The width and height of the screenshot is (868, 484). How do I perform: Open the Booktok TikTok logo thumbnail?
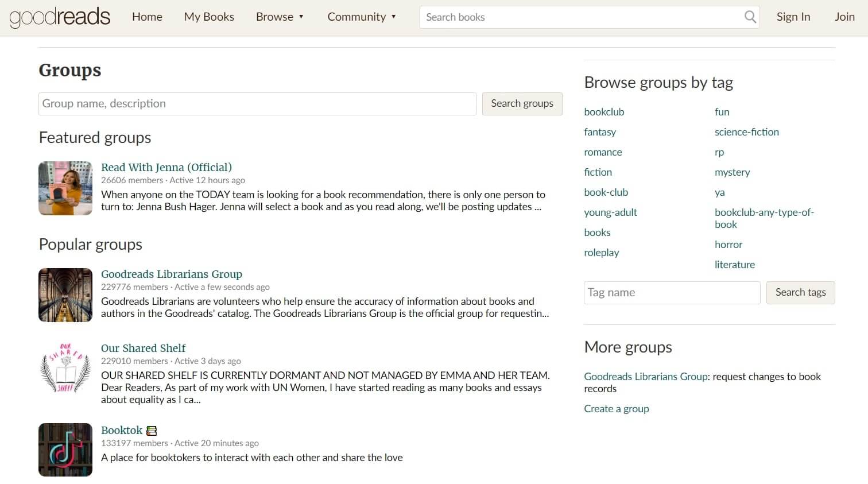[x=65, y=450]
